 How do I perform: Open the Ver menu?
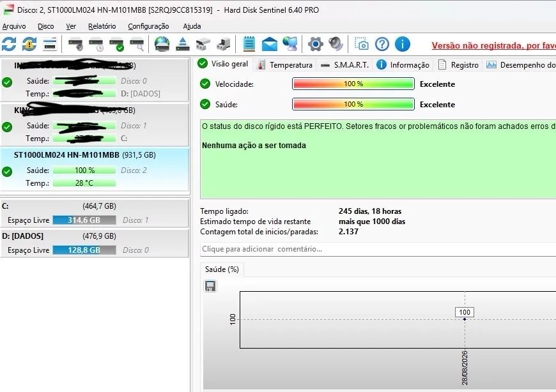71,26
